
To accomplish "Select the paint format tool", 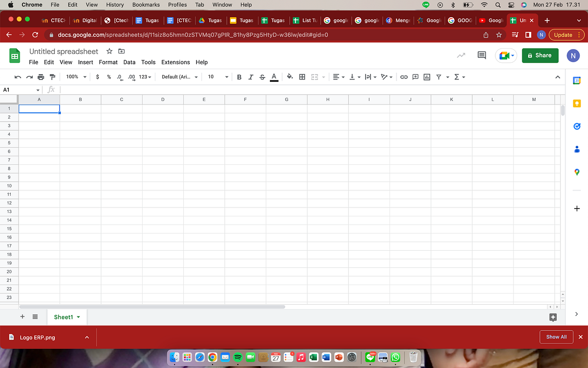I will coord(52,77).
